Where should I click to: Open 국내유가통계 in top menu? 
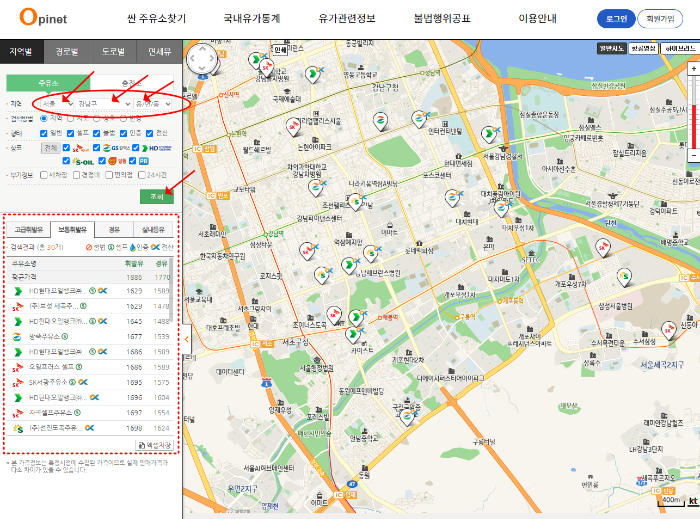click(252, 19)
